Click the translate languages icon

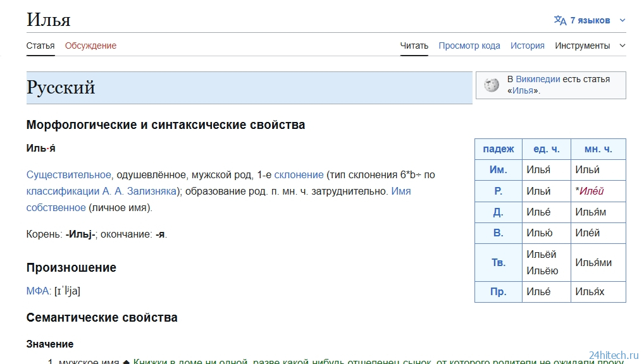pos(560,20)
